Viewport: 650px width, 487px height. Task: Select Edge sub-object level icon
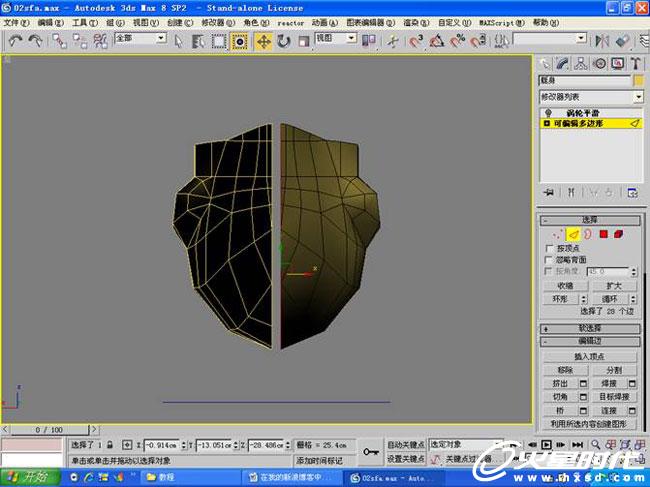tap(573, 235)
